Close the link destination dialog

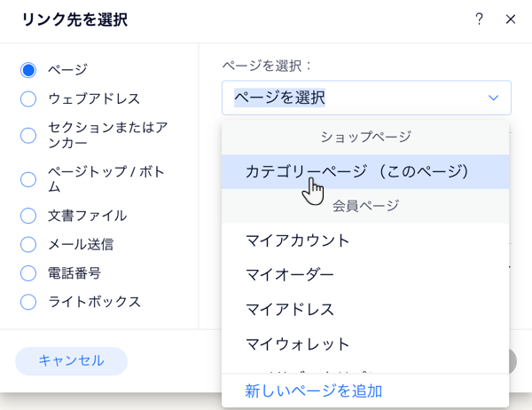[x=510, y=19]
